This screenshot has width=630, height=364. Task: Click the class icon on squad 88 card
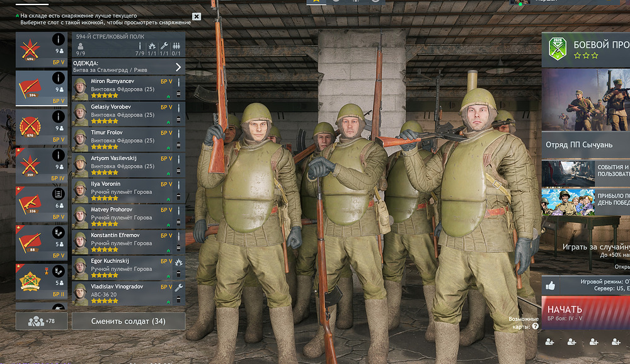(58, 232)
